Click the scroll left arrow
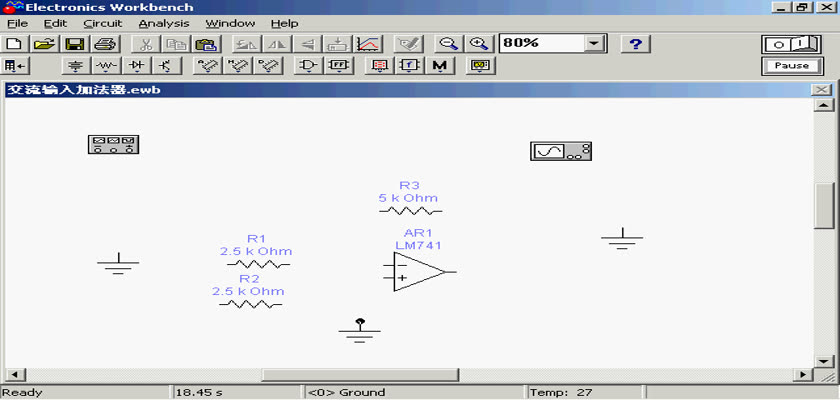 click(13, 375)
